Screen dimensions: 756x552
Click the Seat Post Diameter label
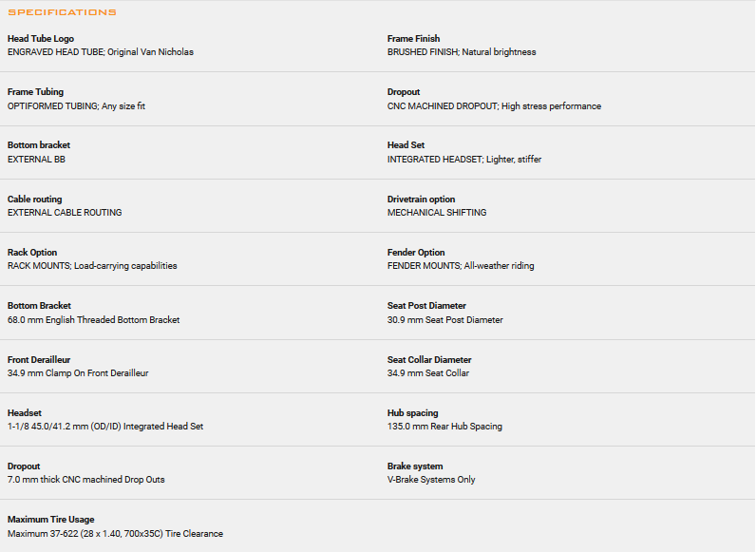point(426,306)
